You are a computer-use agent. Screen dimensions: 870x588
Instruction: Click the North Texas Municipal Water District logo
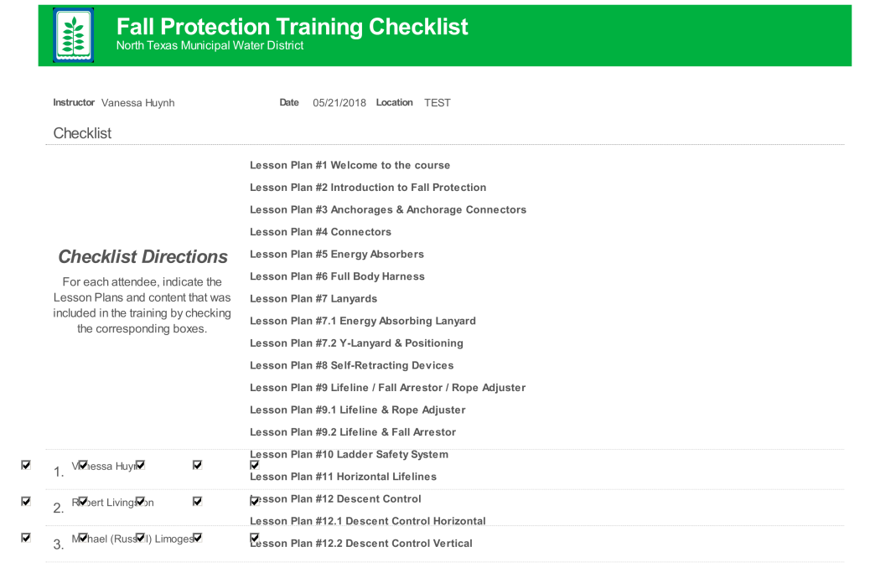coord(73,35)
